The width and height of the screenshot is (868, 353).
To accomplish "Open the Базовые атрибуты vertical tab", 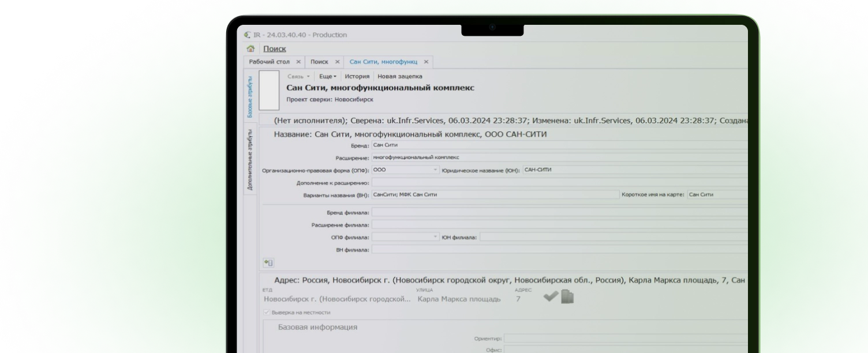I will pyautogui.click(x=250, y=97).
